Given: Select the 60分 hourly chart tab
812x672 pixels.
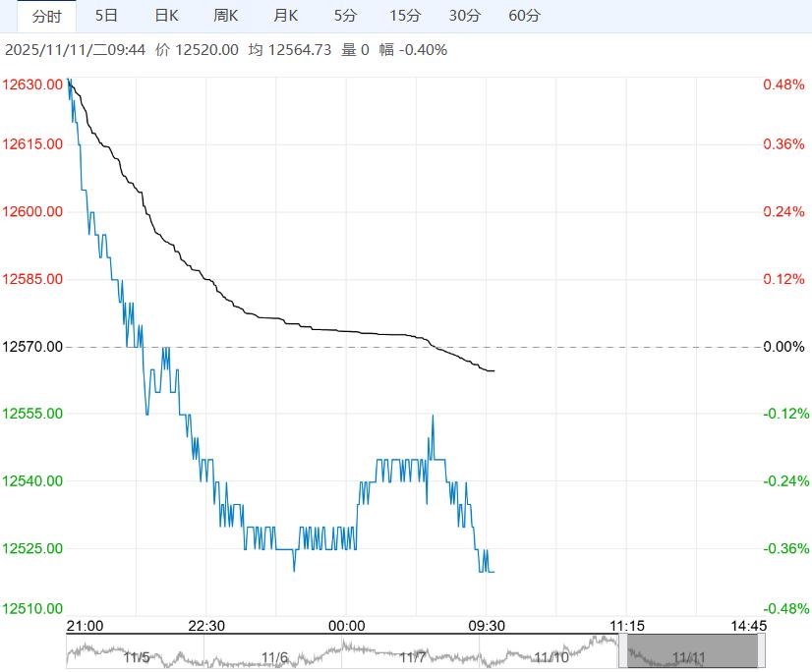Looking at the screenshot, I should (x=525, y=16).
